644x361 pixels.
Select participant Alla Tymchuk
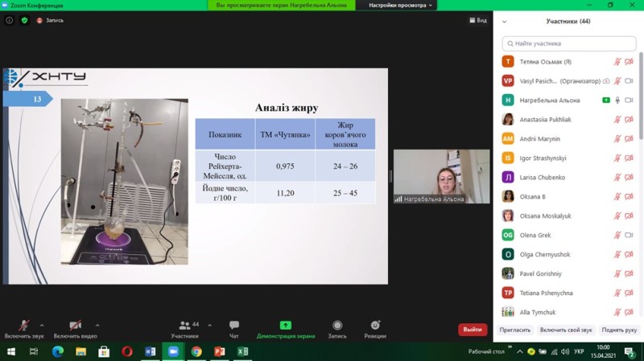pos(567,312)
